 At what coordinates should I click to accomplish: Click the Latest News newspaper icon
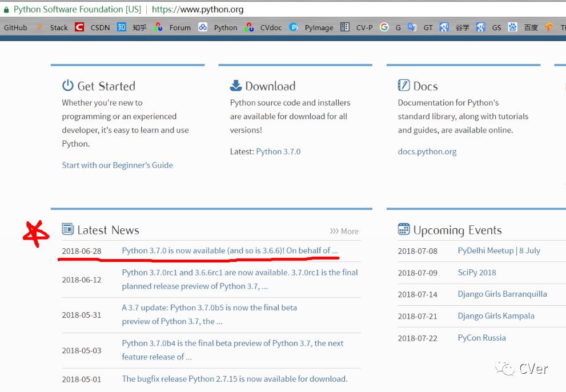(x=67, y=229)
